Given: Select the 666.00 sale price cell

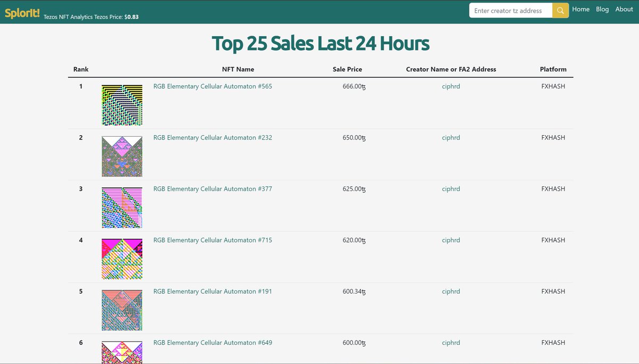Looking at the screenshot, I should coord(354,86).
